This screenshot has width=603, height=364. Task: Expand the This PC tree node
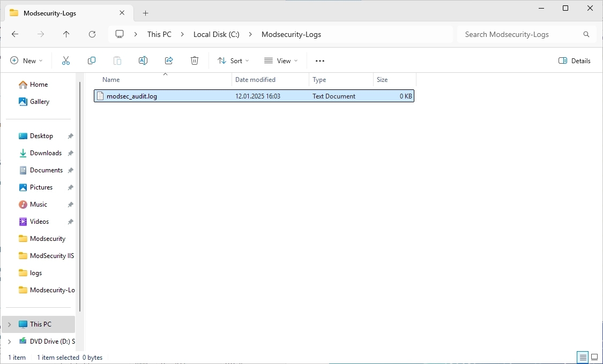(x=9, y=324)
